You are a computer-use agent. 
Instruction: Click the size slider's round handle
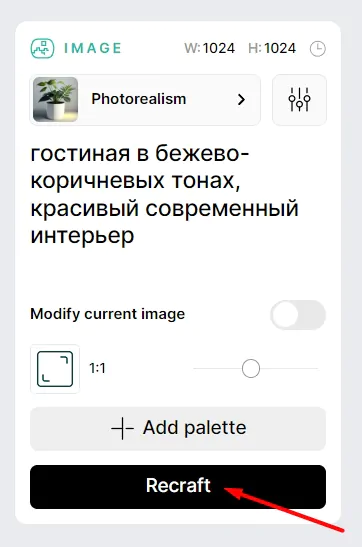tap(251, 368)
